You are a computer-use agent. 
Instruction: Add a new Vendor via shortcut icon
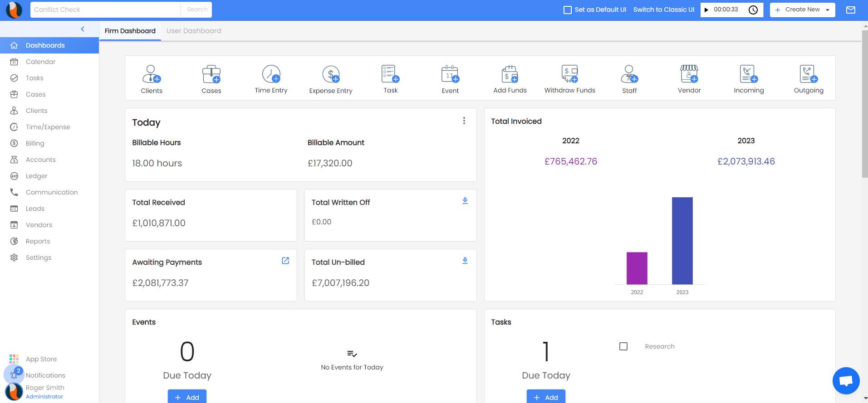pyautogui.click(x=689, y=74)
